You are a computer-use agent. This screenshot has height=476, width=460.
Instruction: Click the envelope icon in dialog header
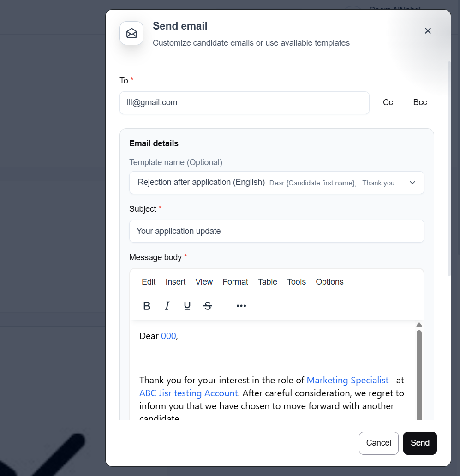point(131,33)
